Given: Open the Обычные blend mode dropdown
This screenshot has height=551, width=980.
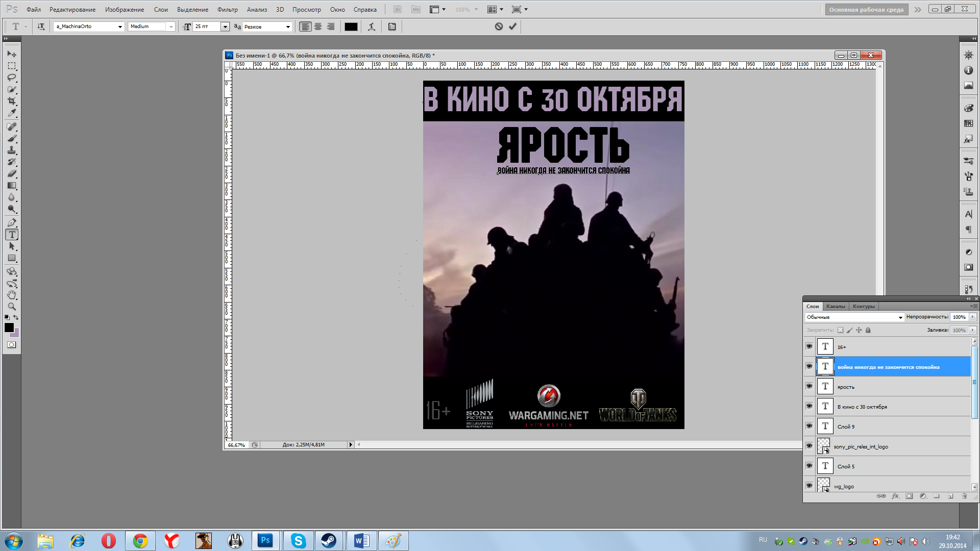Looking at the screenshot, I should tap(900, 317).
